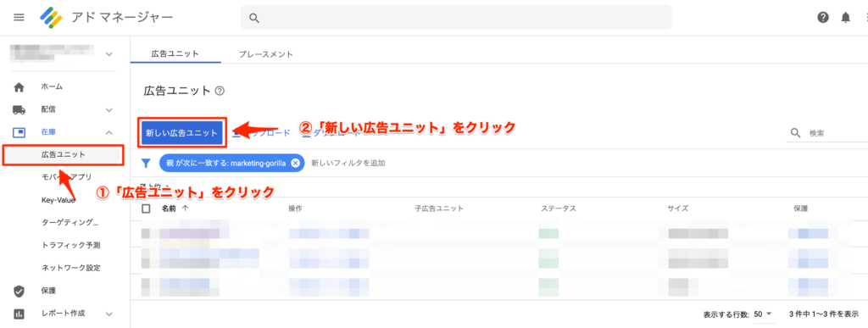This screenshot has width=868, height=328.
Task: Select 広告ユニット in the sidebar
Action: [x=63, y=155]
